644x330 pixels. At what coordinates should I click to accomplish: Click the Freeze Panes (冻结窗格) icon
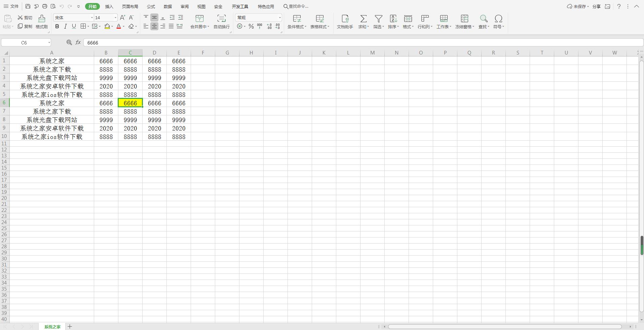(464, 19)
